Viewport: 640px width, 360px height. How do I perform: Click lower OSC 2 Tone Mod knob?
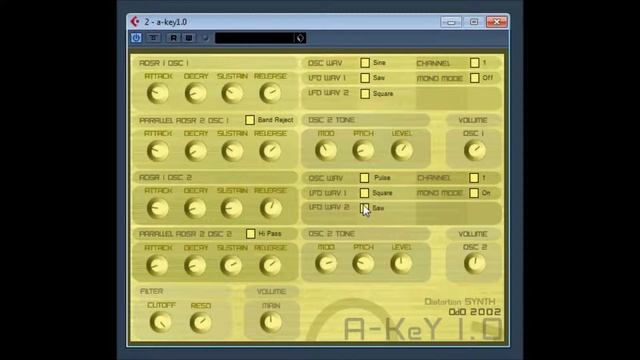tap(326, 264)
